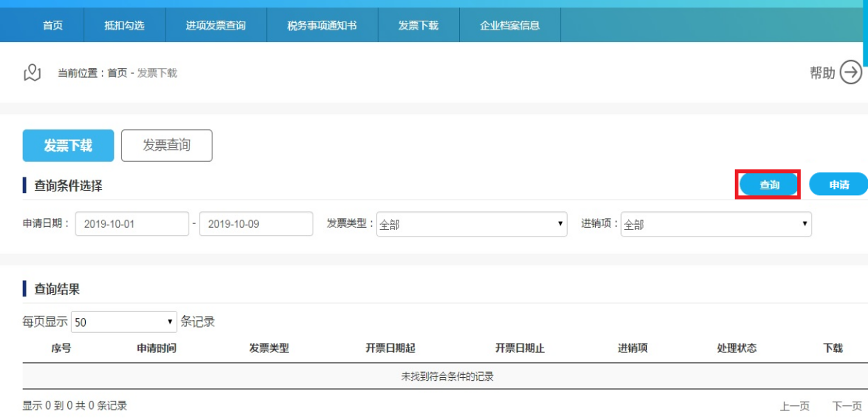
Task: Click the help arrow circle icon
Action: point(851,72)
